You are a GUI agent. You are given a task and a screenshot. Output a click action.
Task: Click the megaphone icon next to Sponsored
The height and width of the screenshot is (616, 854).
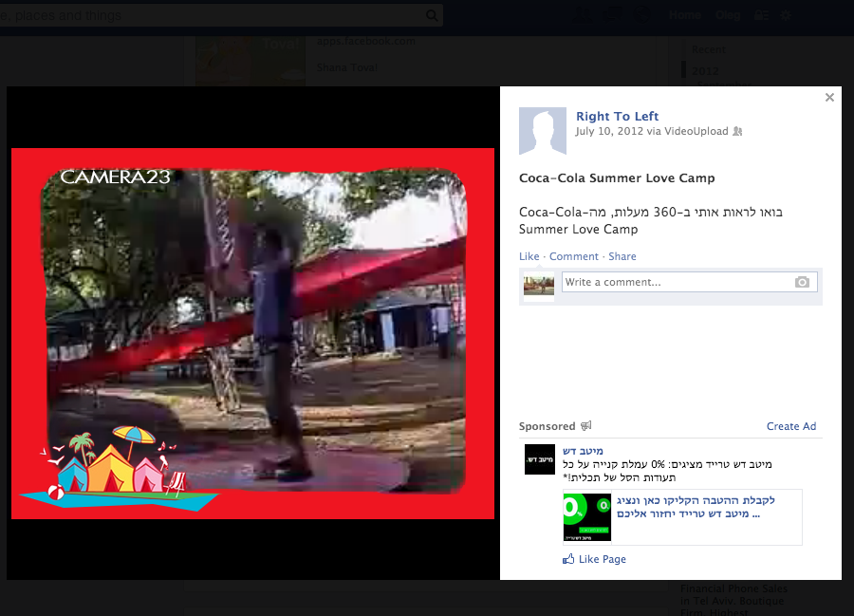click(586, 426)
